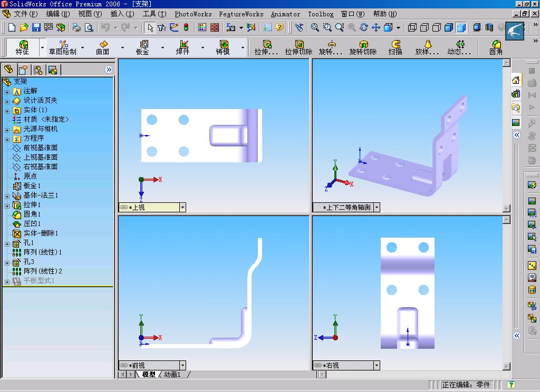540x392 pixels.
Task: Click the 铸模 mold tools command button
Action: point(223,47)
